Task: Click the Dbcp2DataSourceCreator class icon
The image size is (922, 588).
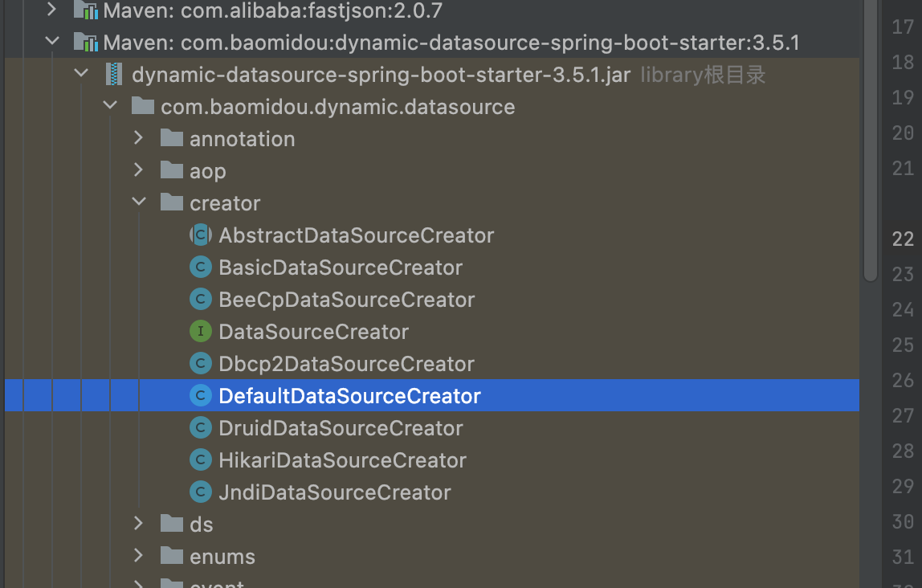Action: pos(201,363)
